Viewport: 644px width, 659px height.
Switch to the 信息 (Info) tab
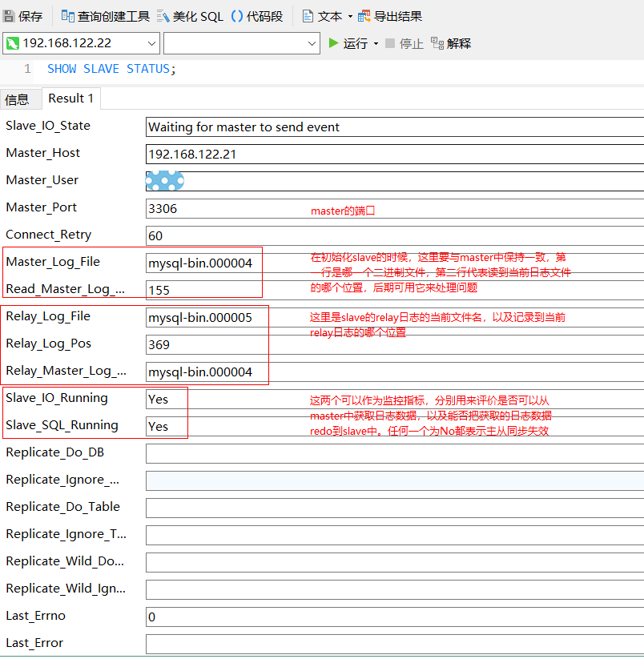coord(18,99)
